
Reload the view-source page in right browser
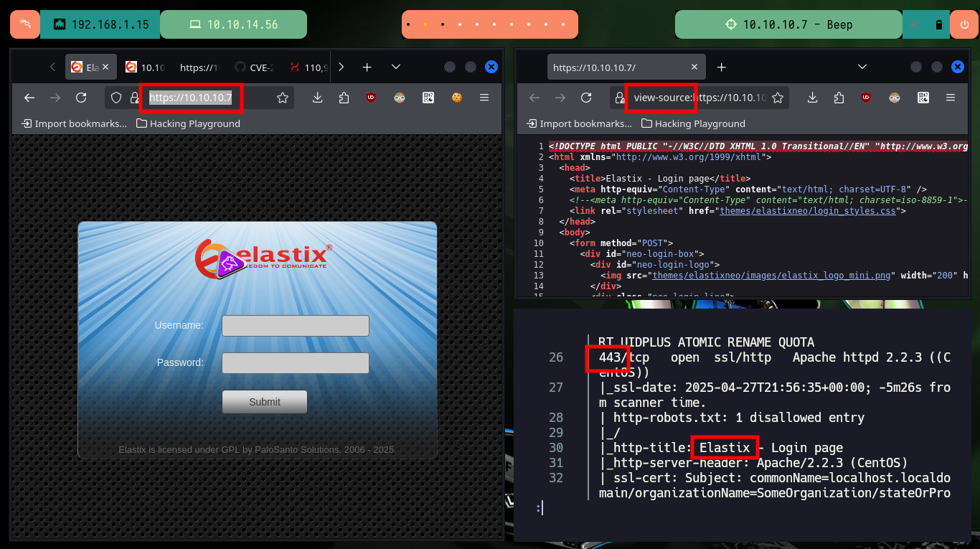tap(586, 98)
